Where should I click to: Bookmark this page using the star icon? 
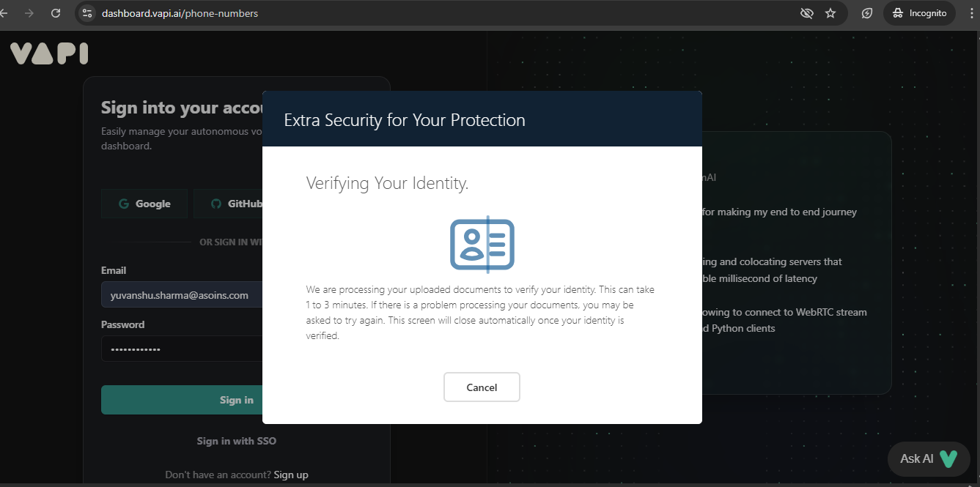832,12
